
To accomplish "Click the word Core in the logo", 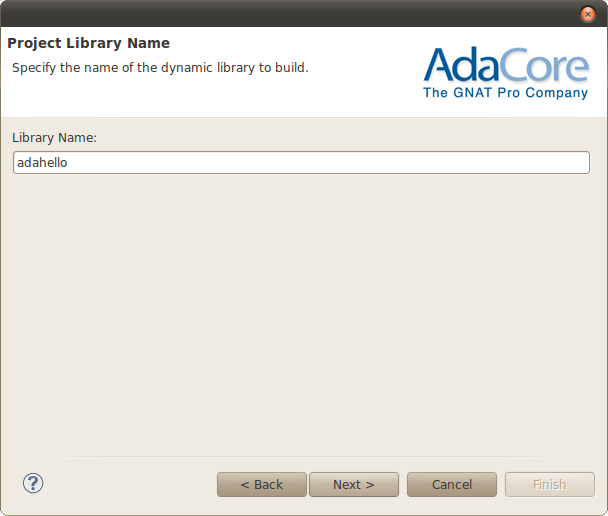I will click(548, 67).
